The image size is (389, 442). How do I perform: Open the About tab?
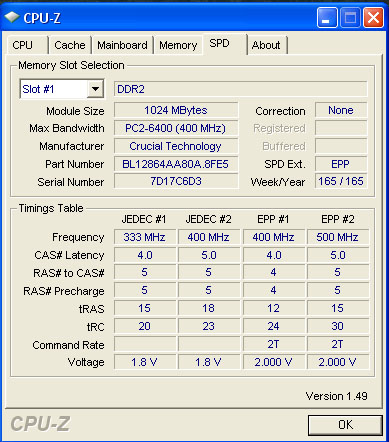click(266, 45)
